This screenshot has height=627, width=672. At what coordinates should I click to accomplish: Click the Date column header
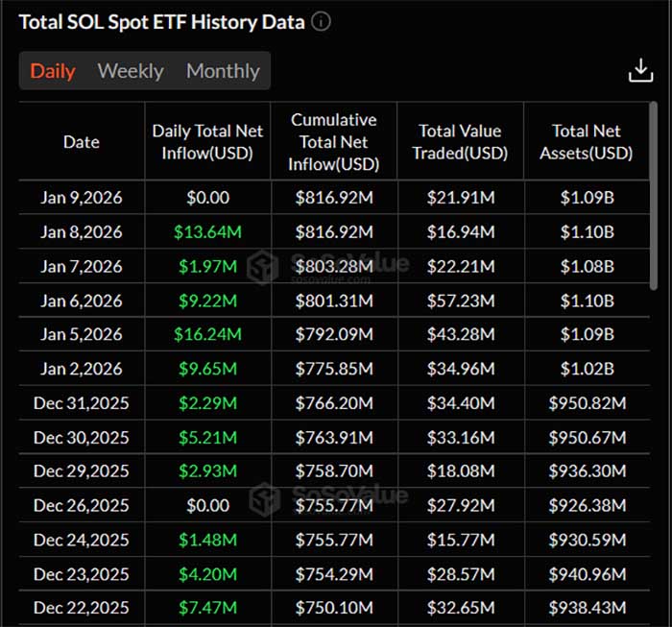pyautogui.click(x=82, y=142)
